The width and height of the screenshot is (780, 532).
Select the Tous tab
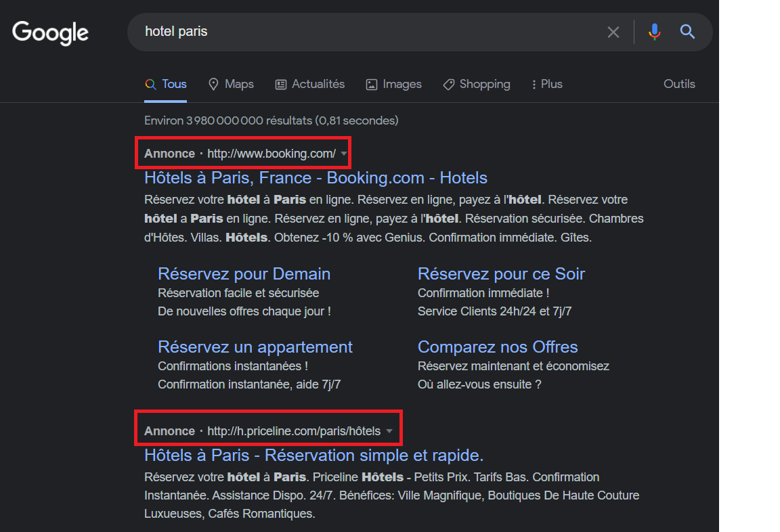click(166, 84)
